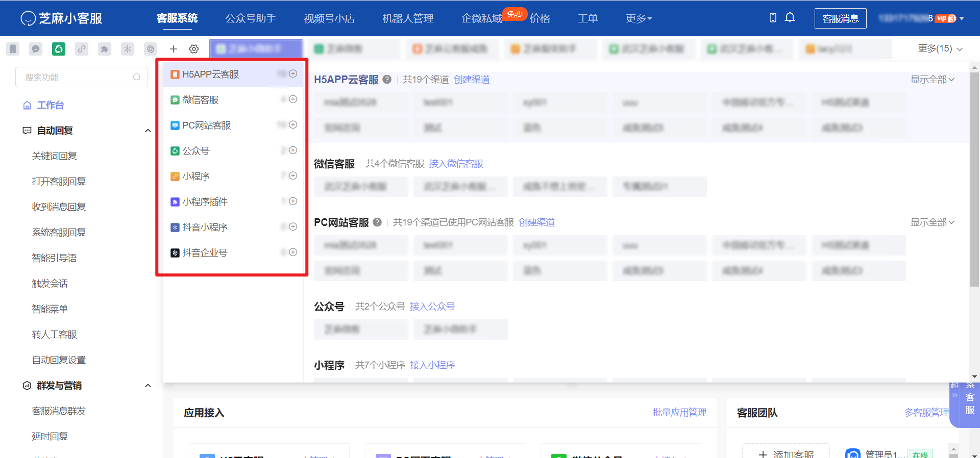Click the VIP badge in the top bar
Screen dimensions: 980x458
click(946, 18)
